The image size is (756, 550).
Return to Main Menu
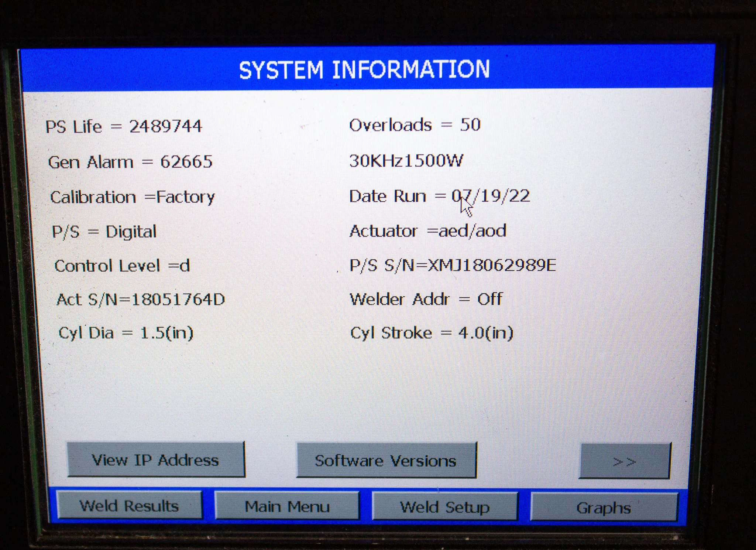(287, 506)
